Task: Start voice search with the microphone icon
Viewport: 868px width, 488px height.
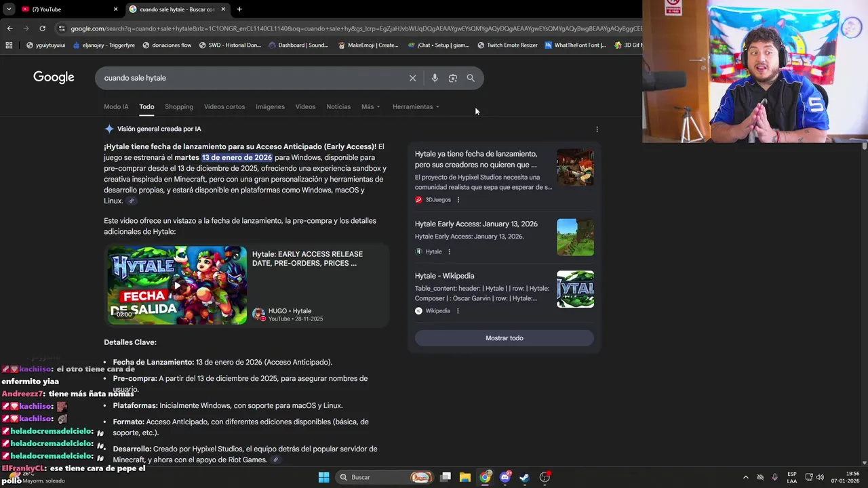Action: (435, 78)
